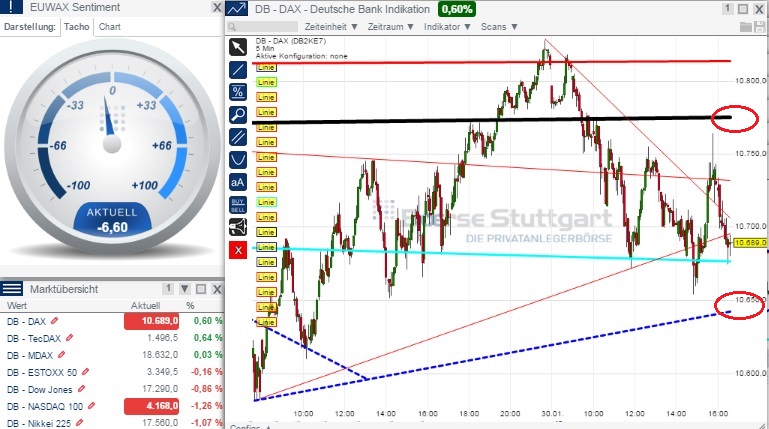This screenshot has width=769, height=429.
Task: Open the Zeitraum dropdown
Action: pos(391,27)
